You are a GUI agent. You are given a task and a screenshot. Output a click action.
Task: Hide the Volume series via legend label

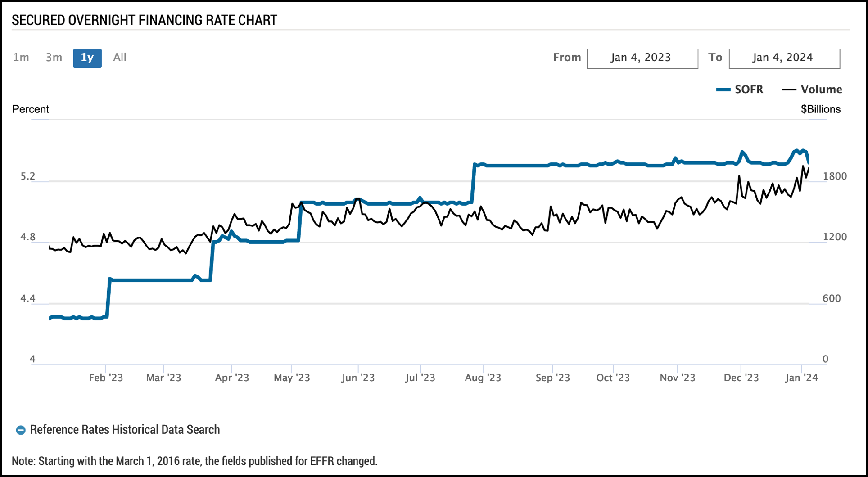[821, 90]
